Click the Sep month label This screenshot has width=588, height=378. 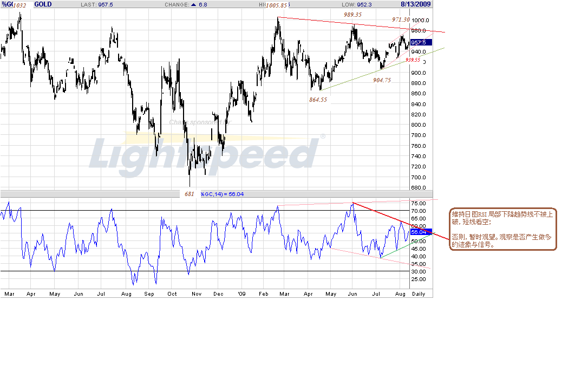(x=149, y=294)
